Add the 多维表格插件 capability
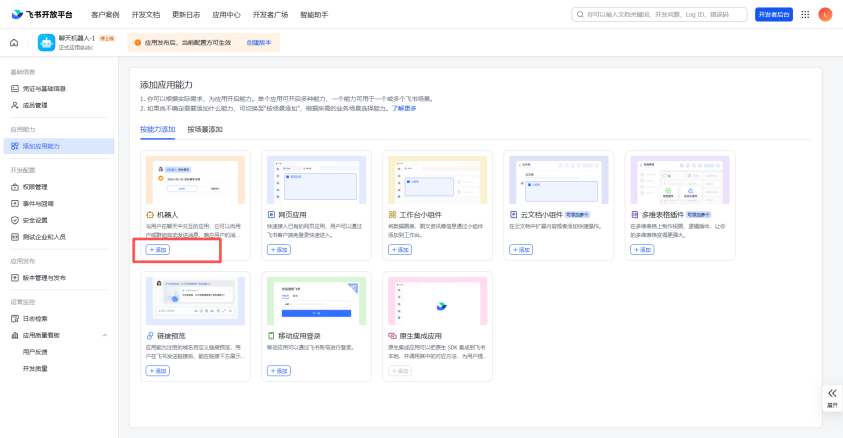The width and height of the screenshot is (843, 438). [x=642, y=250]
